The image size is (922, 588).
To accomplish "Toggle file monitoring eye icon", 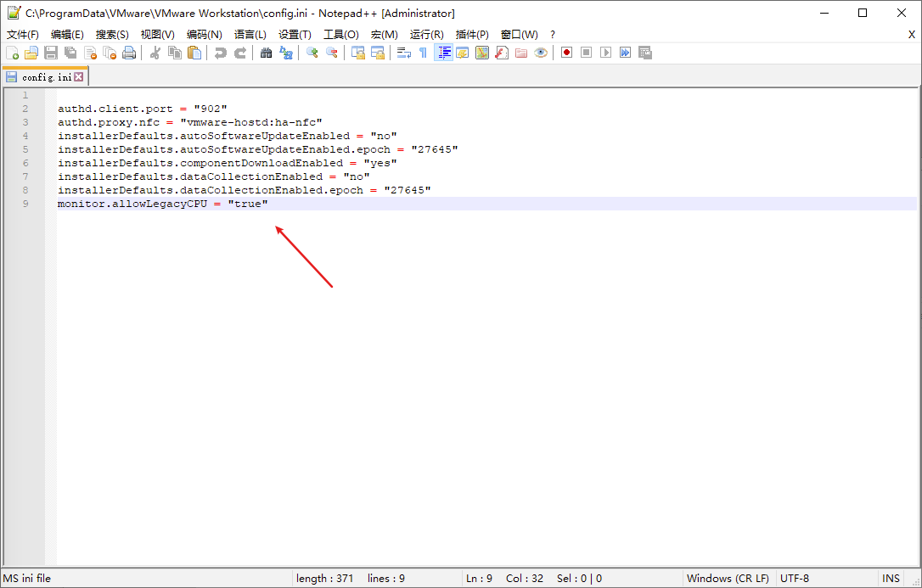I will click(x=541, y=53).
